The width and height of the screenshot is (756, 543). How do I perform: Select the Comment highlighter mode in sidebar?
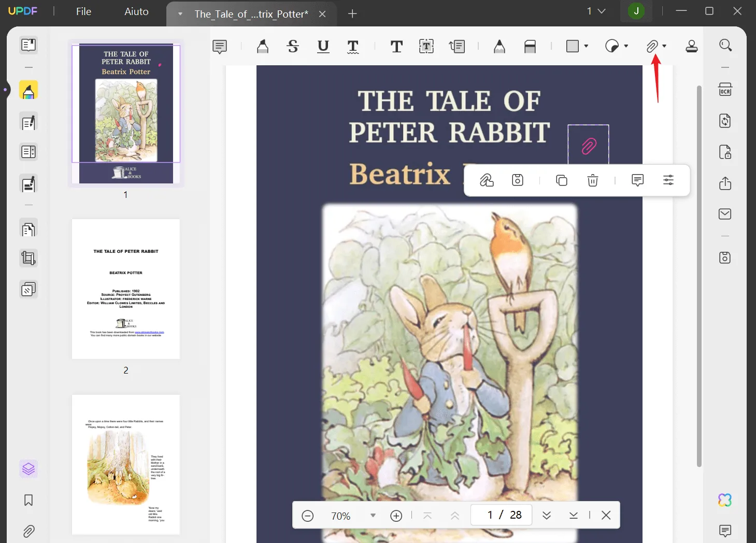point(28,90)
